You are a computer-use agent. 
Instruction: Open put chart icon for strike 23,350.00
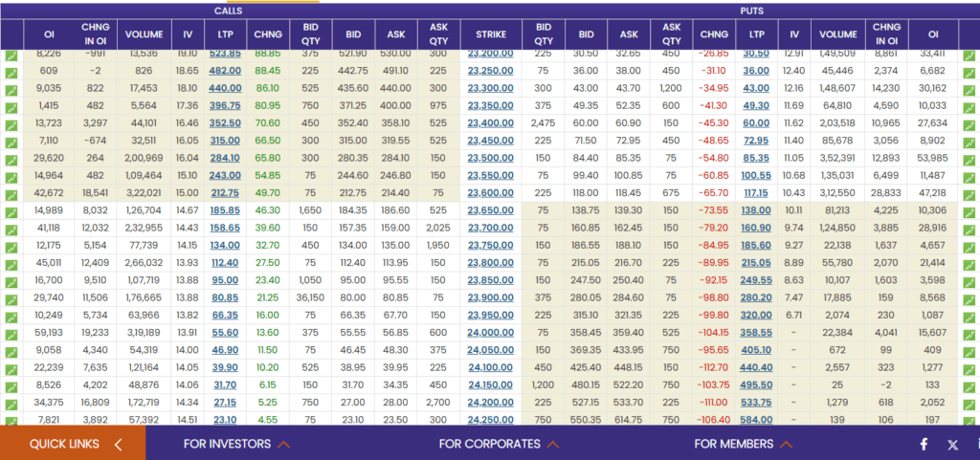click(x=969, y=108)
